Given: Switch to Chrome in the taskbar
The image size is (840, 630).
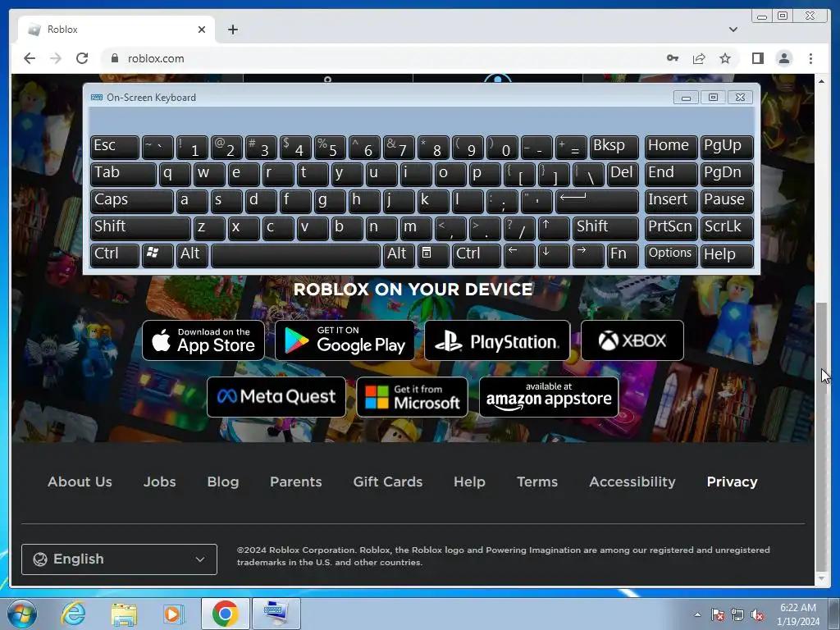Looking at the screenshot, I should (225, 614).
